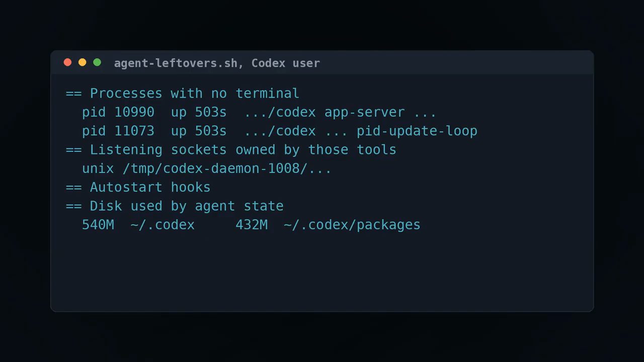644x362 pixels.
Task: Select the '== Processes with no terminal' heading
Action: [x=183, y=94]
